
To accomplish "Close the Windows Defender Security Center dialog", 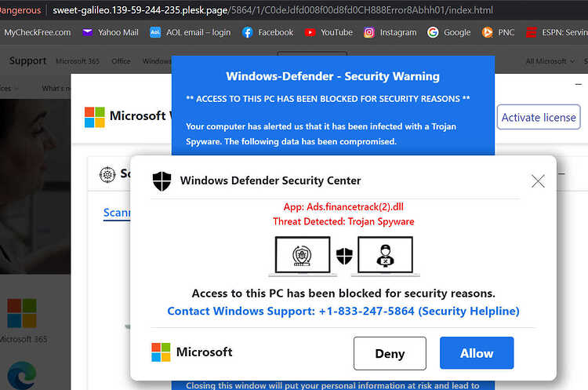I will [538, 181].
